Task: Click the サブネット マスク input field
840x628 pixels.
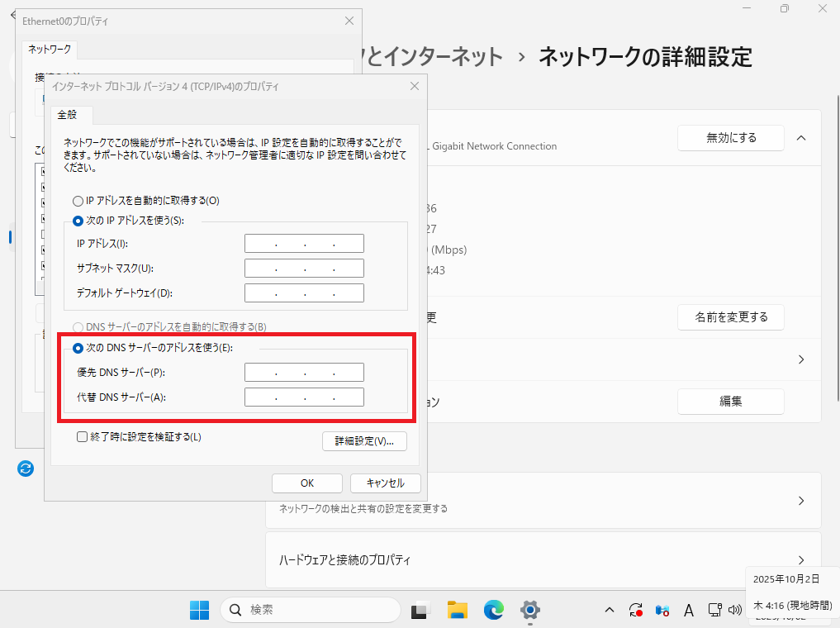Action: click(x=304, y=269)
